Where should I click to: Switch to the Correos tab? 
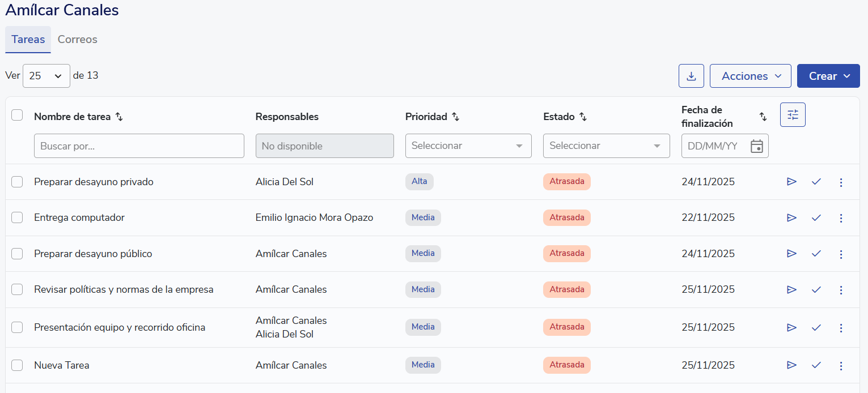click(78, 40)
